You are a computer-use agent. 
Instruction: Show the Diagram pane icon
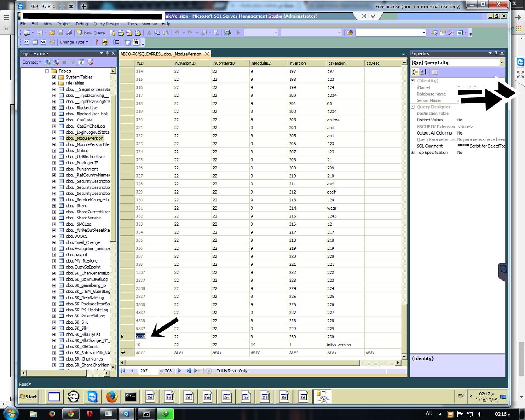[x=27, y=42]
